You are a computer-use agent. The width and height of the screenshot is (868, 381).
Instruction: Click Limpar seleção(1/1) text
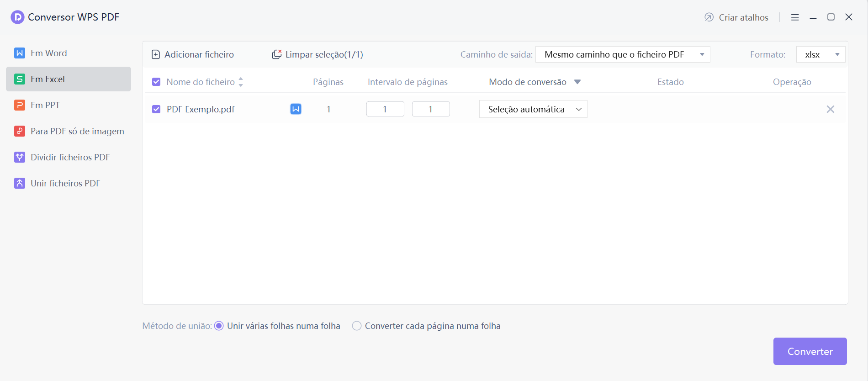(324, 54)
